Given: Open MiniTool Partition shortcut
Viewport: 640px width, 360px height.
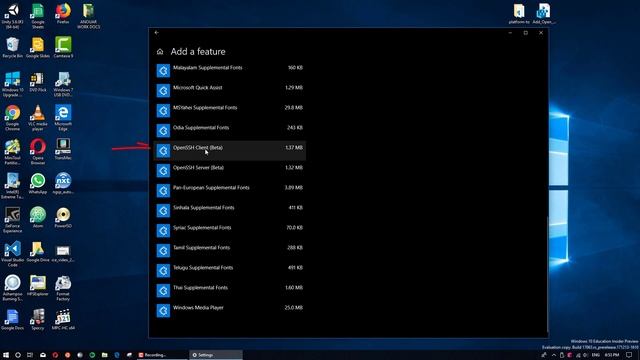Looking at the screenshot, I should (x=13, y=152).
